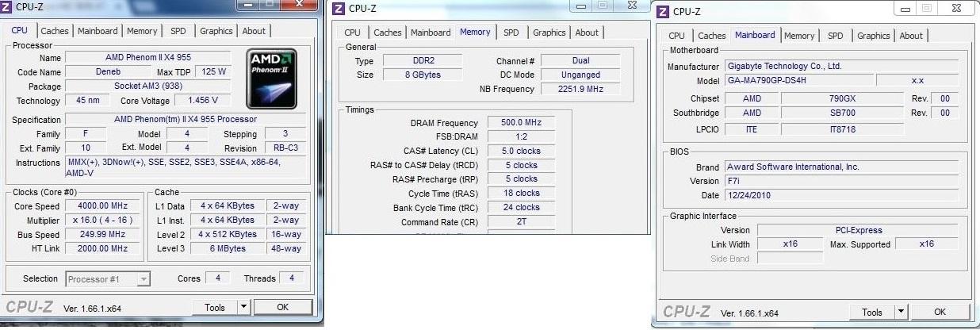Select the Caches tab in the Memory window

point(388,33)
